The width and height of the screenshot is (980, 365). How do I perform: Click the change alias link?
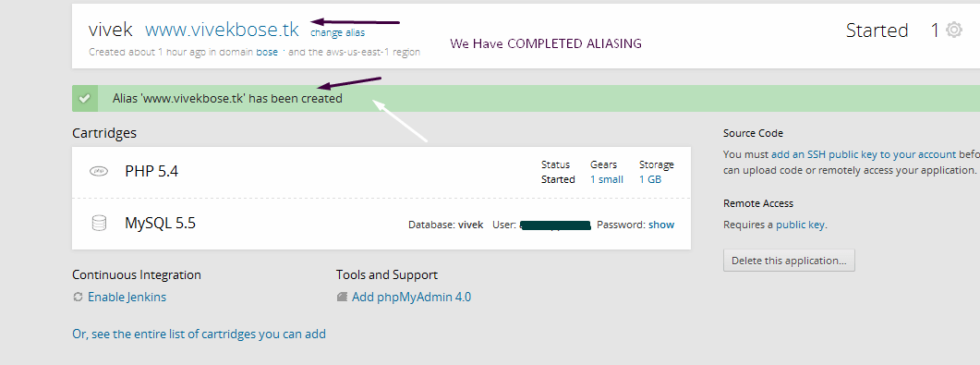[337, 32]
